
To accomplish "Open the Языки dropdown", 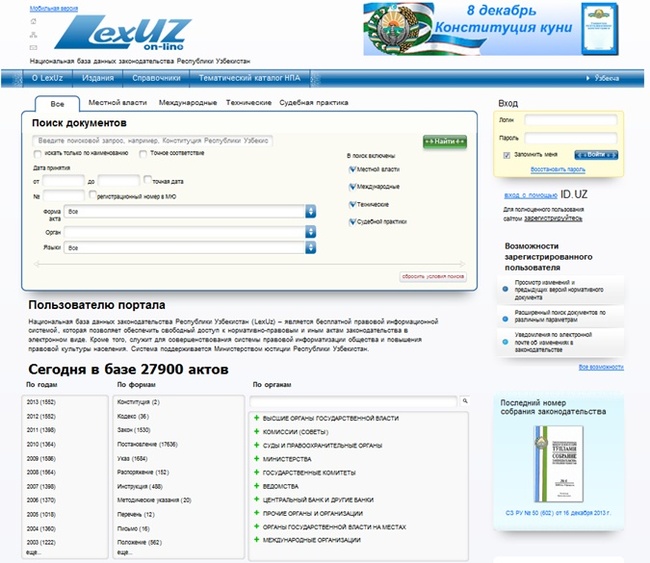I will [190, 248].
